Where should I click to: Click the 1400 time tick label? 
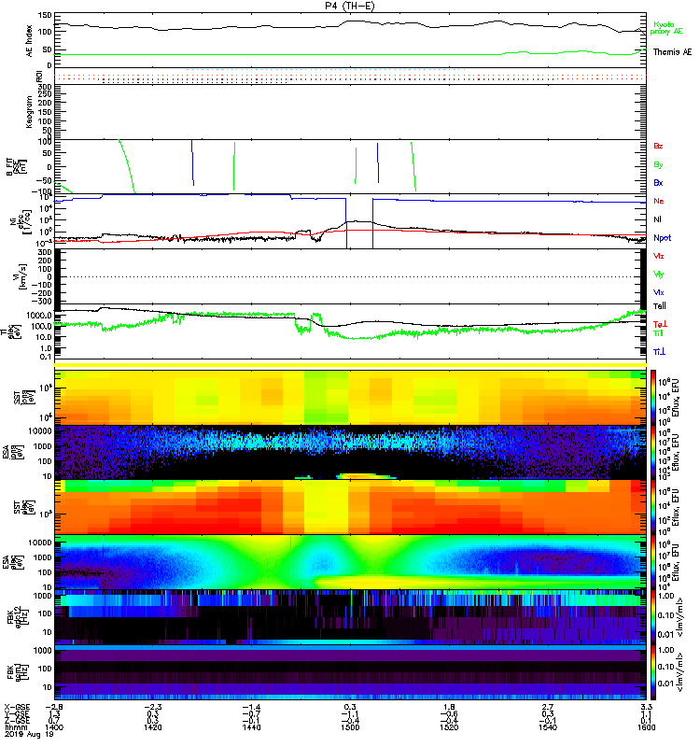pos(54,728)
